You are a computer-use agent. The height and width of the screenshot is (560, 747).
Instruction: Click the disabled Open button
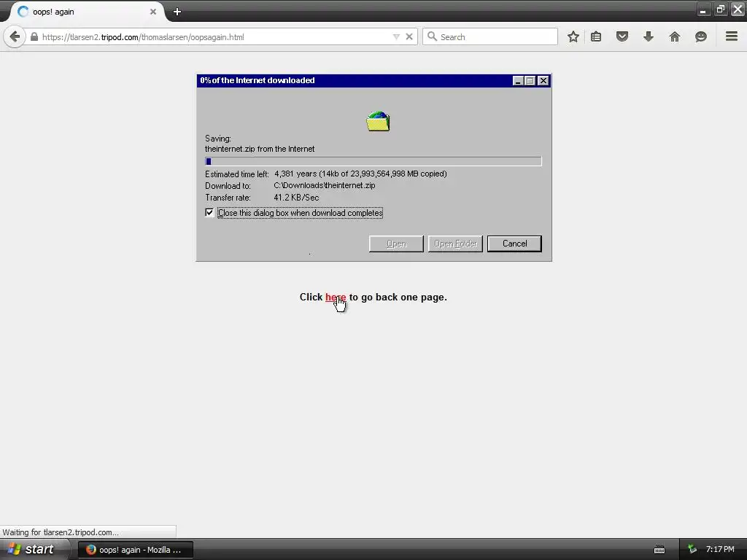pos(396,244)
